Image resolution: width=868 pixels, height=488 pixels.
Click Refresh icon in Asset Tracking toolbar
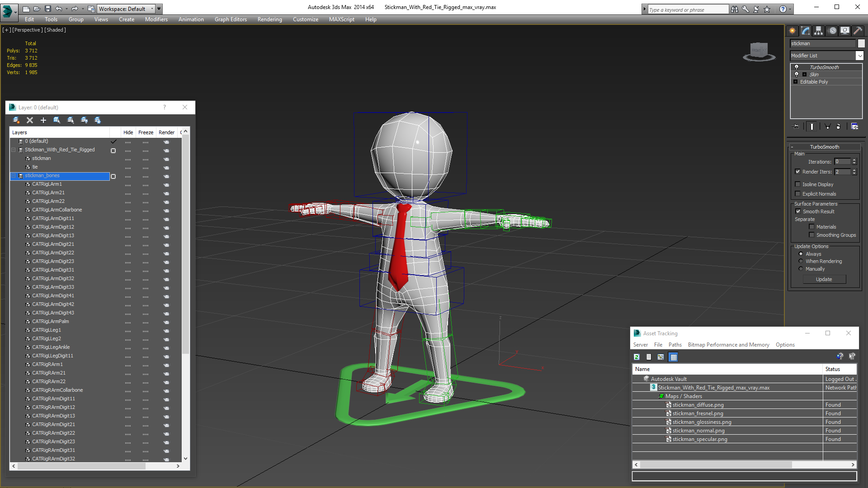coord(637,357)
